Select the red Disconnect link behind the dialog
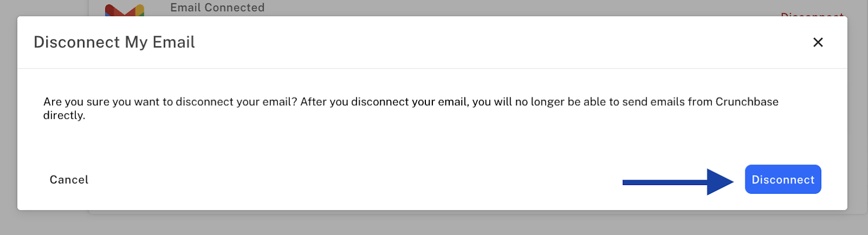The height and width of the screenshot is (235, 868). click(x=812, y=14)
